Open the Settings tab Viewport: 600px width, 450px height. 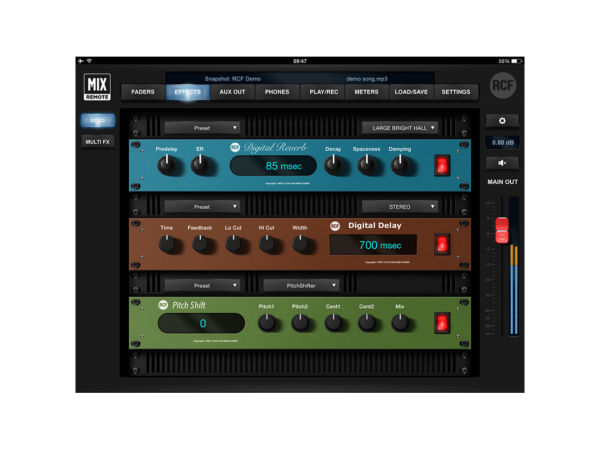[x=456, y=92]
